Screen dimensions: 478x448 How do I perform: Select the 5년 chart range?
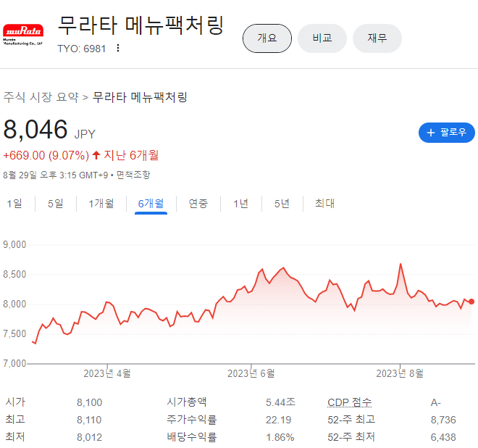click(x=282, y=203)
